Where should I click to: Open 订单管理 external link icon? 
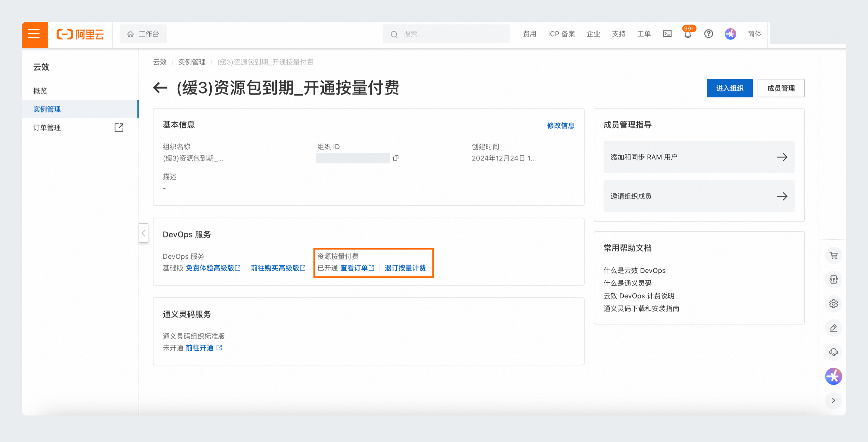[x=119, y=128]
